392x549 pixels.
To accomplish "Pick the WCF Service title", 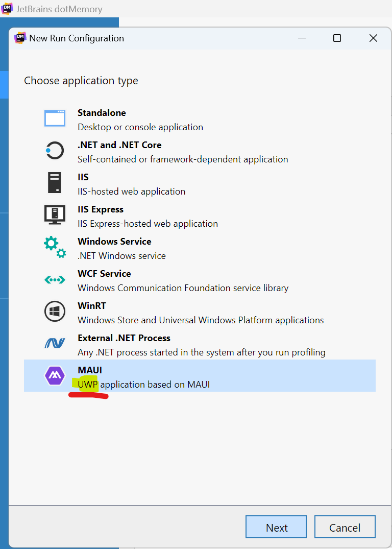I will 104,274.
